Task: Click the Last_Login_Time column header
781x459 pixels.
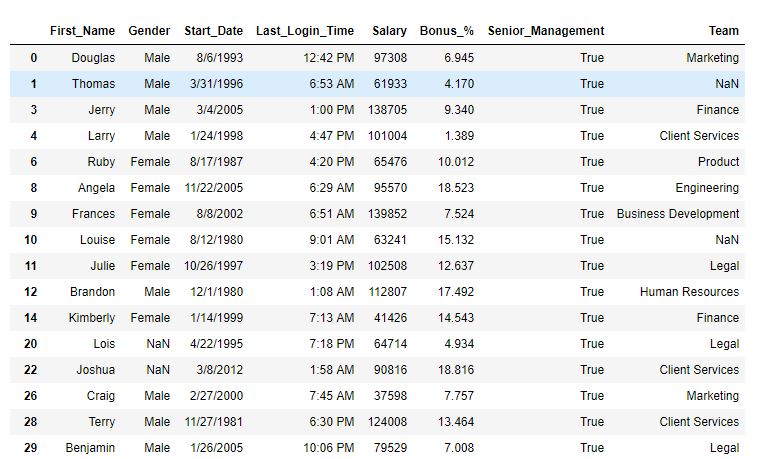Action: pyautogui.click(x=305, y=31)
